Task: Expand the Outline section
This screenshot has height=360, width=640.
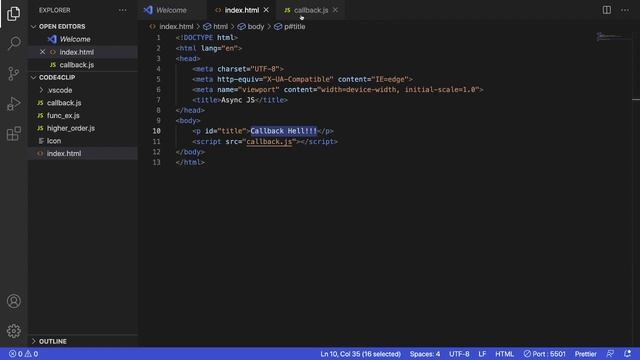Action: (53, 341)
